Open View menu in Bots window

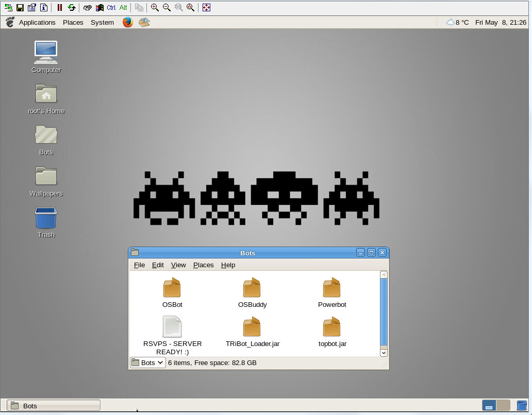(x=178, y=265)
